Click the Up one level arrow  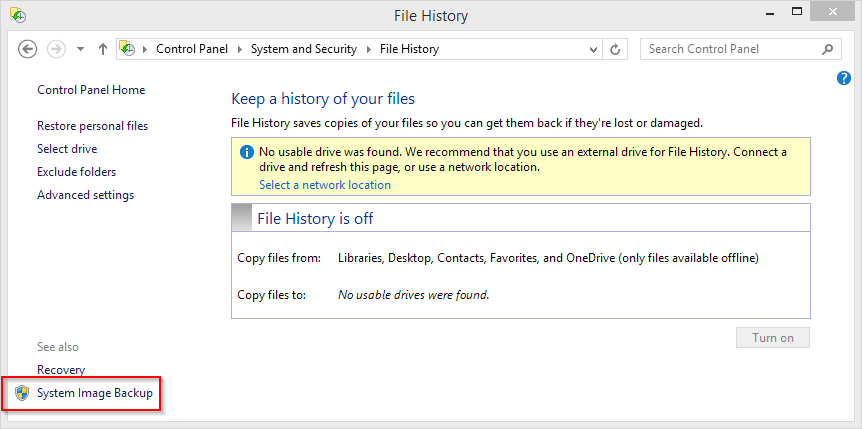103,49
